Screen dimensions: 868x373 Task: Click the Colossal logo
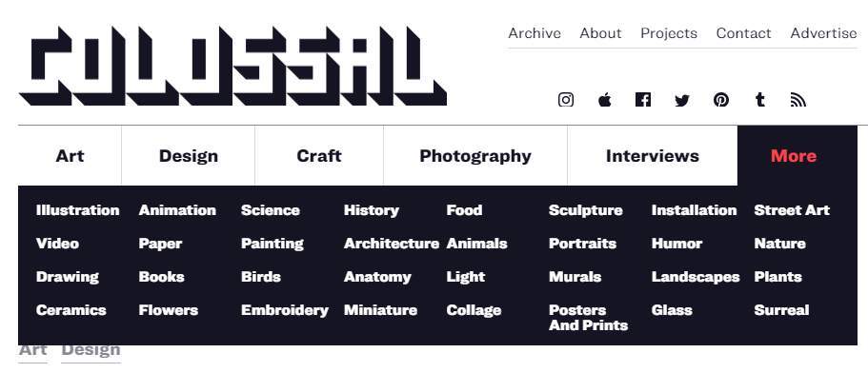[232, 66]
